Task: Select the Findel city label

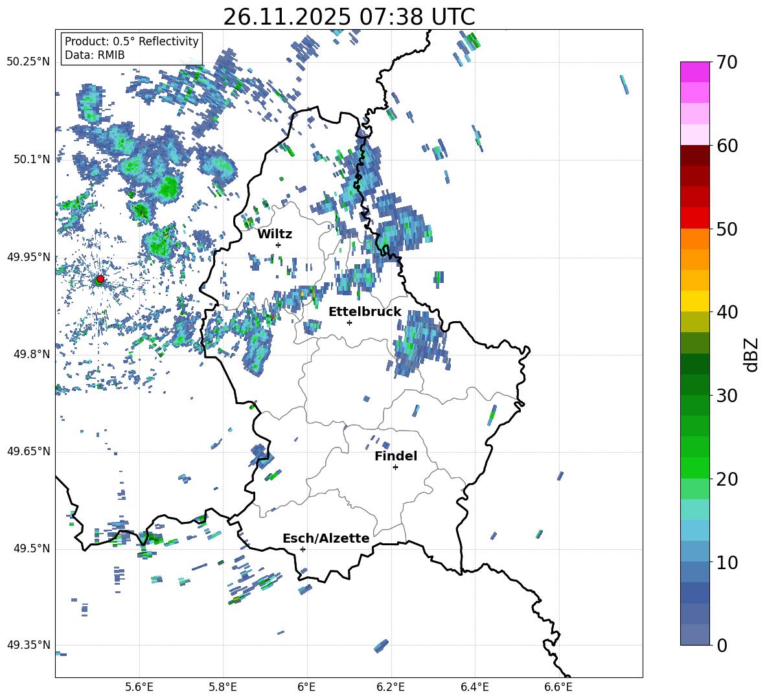Action: click(x=395, y=456)
